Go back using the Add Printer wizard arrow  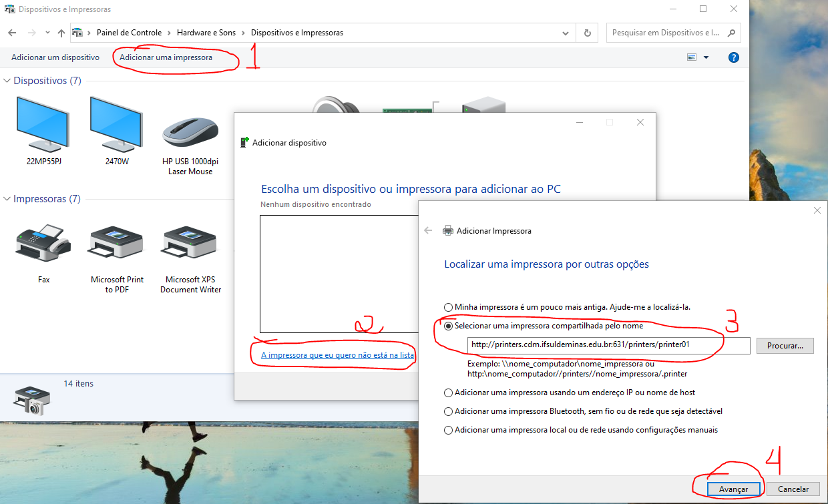tap(429, 230)
